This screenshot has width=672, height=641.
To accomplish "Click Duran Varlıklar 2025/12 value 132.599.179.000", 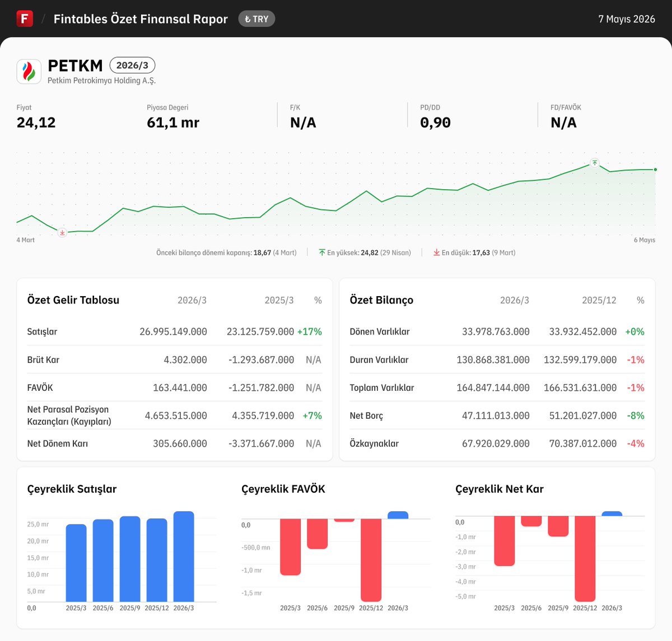I will pyautogui.click(x=580, y=359).
